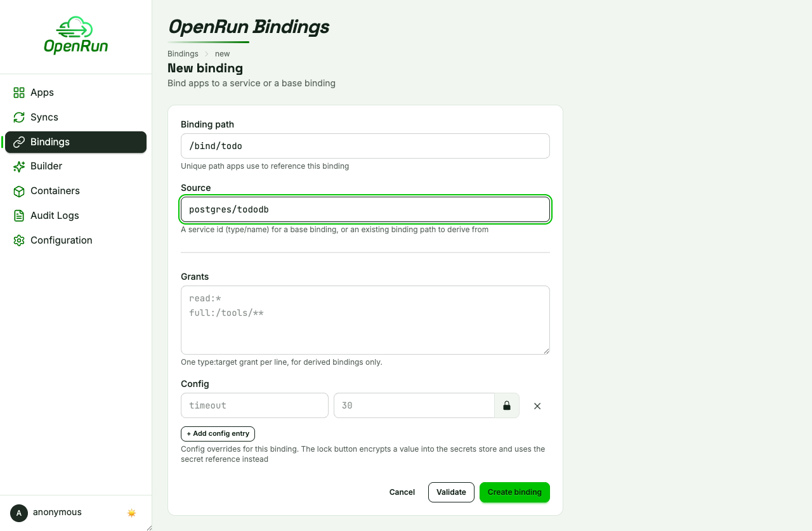The width and height of the screenshot is (812, 531).
Task: Click the Validate button
Action: tap(451, 492)
